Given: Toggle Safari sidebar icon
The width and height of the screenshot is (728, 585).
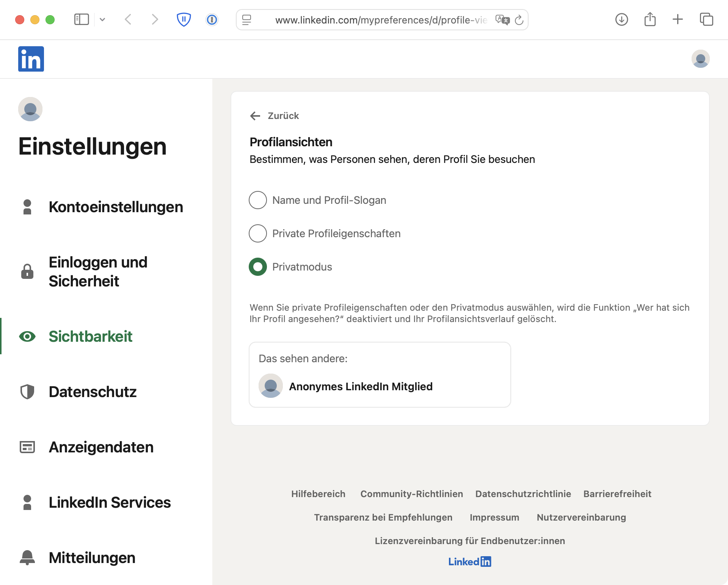Looking at the screenshot, I should (82, 20).
